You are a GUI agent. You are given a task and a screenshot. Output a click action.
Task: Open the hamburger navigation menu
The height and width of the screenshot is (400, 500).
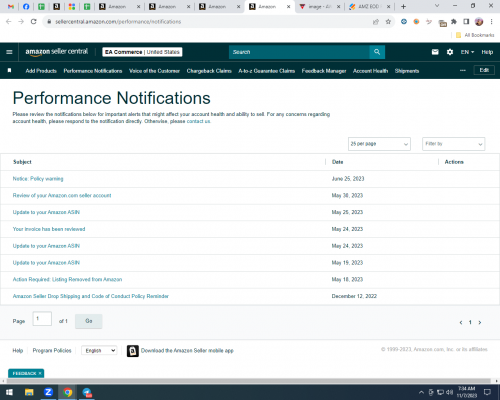tap(9, 52)
